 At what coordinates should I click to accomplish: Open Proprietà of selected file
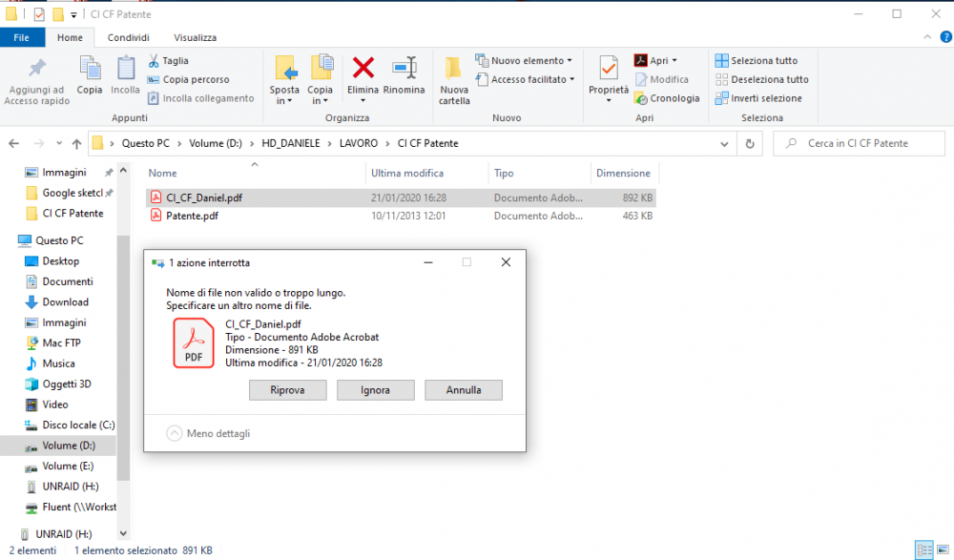(x=609, y=79)
